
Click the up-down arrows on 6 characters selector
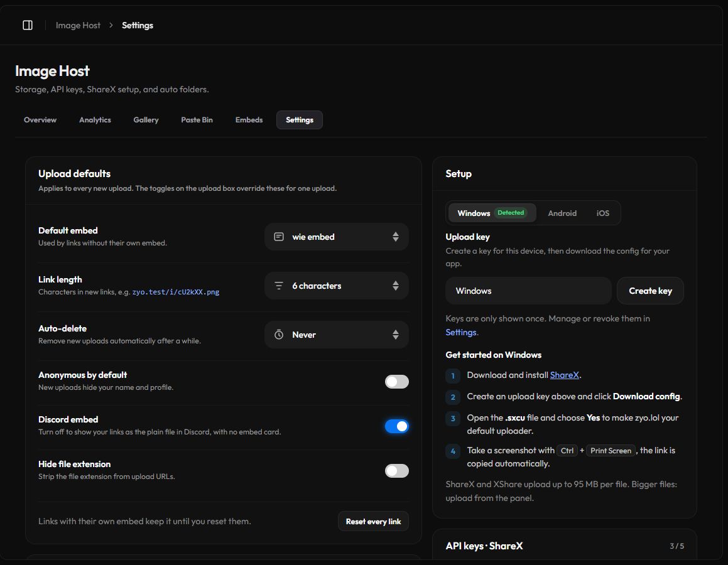pyautogui.click(x=396, y=286)
